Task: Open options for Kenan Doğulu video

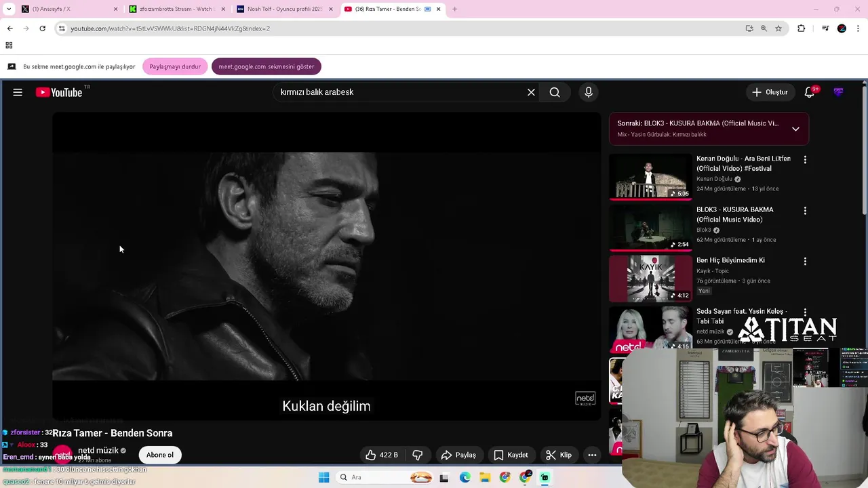Action: point(805,160)
